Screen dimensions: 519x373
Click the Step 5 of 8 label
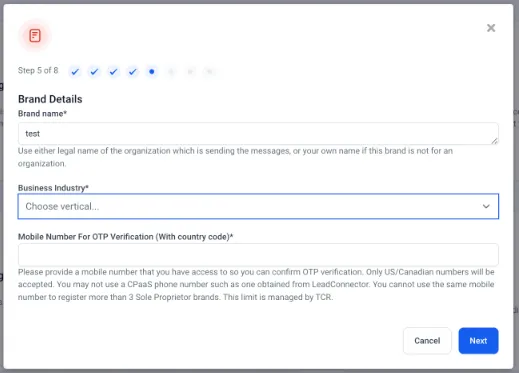coord(38,71)
